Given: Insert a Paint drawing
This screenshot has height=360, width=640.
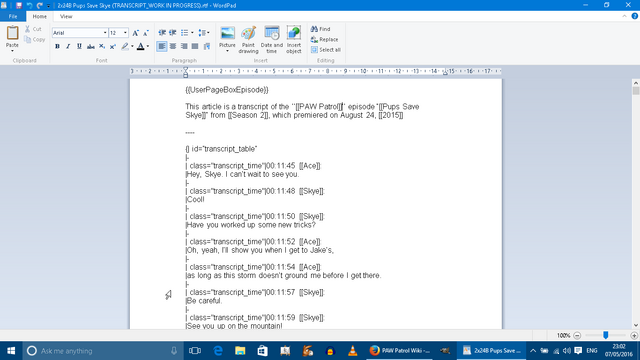Looking at the screenshot, I should click(x=248, y=40).
